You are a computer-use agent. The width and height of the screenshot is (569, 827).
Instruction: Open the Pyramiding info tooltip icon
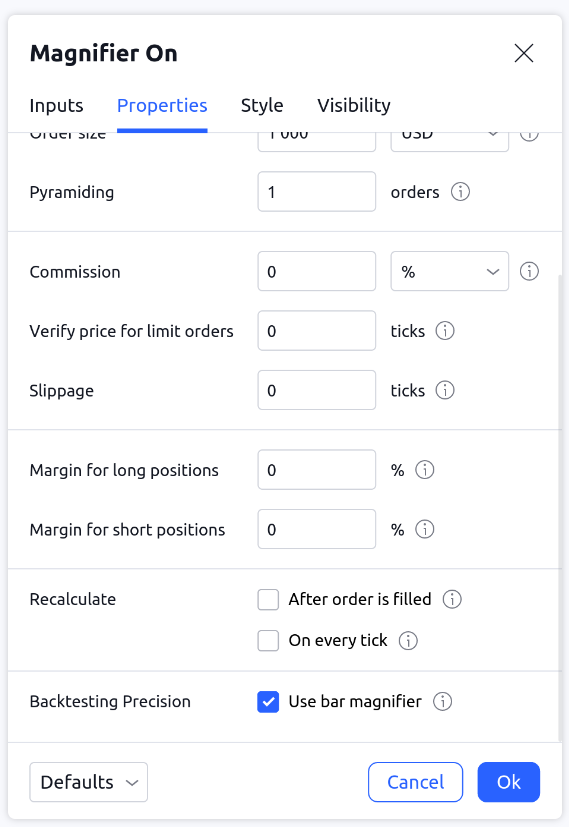pos(460,191)
